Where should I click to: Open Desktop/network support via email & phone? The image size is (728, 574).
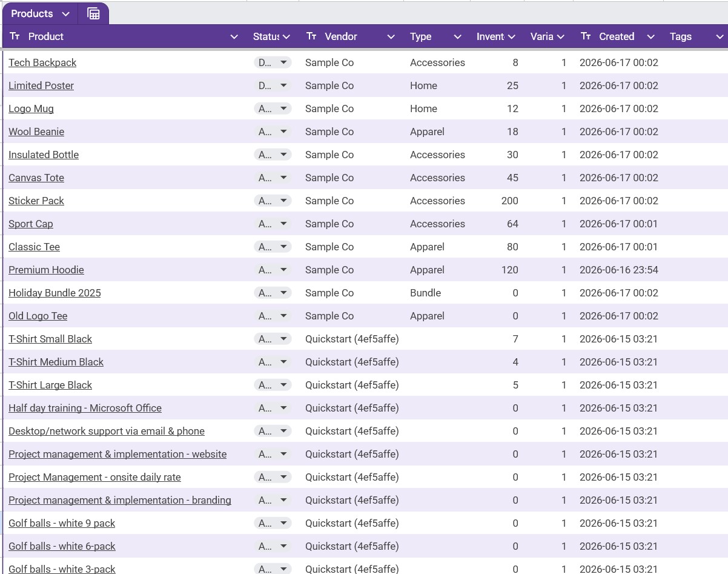click(107, 431)
